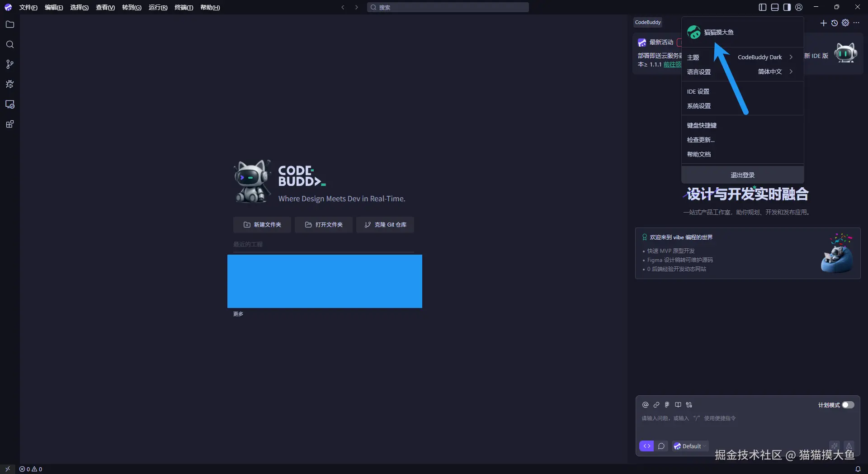
Task: Click the CodeBuddy logo in the title bar
Action: [8, 7]
